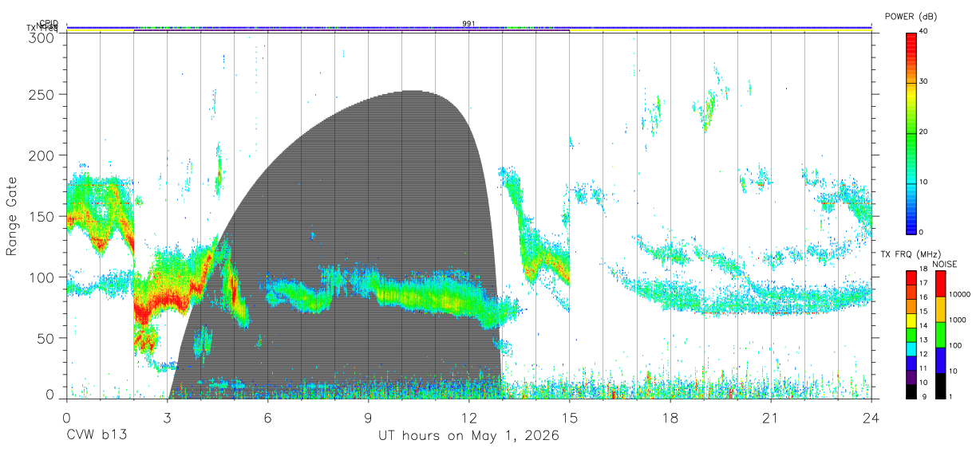Click the 100 label on NOISE scale
980x452 pixels.
pyautogui.click(x=954, y=345)
